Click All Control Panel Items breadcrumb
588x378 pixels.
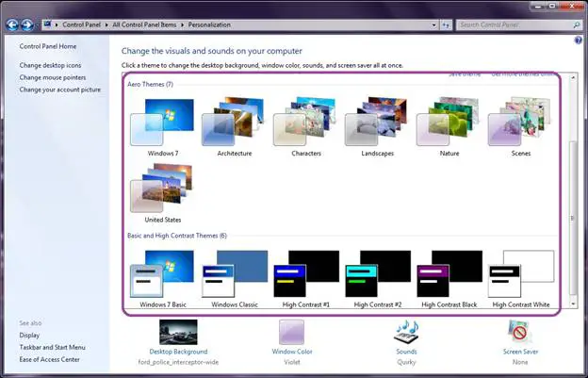144,25
